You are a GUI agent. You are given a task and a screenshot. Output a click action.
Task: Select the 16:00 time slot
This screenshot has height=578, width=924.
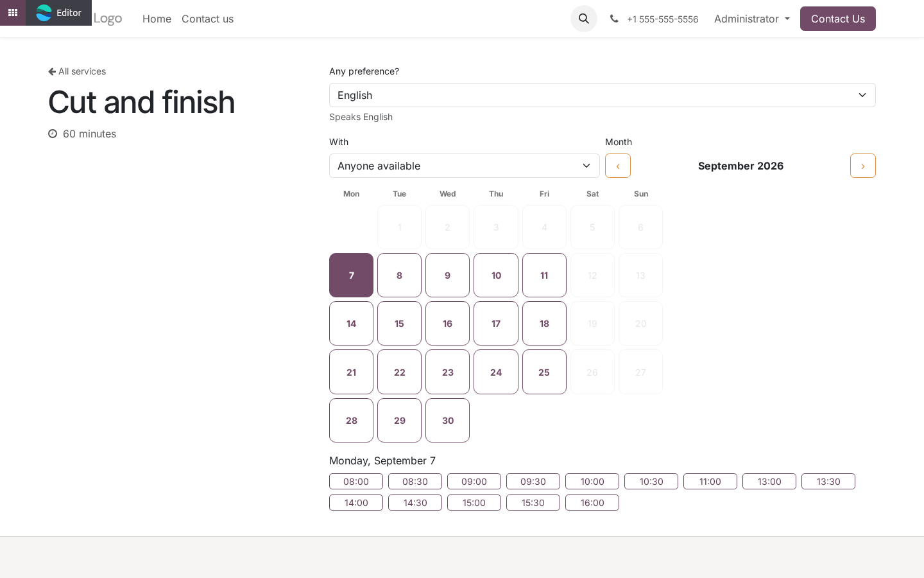592,503
